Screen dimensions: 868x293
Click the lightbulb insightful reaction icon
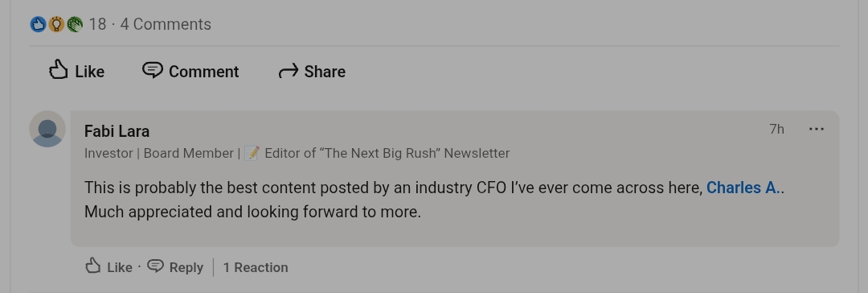click(56, 24)
